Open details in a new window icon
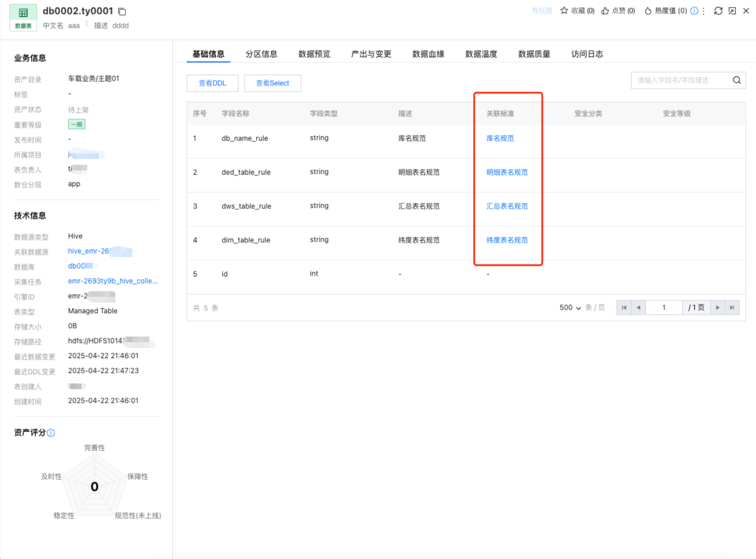 click(x=732, y=11)
